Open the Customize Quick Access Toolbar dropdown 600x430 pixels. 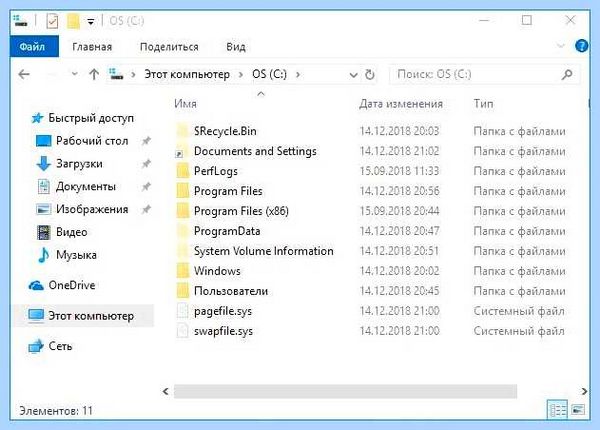pos(91,21)
